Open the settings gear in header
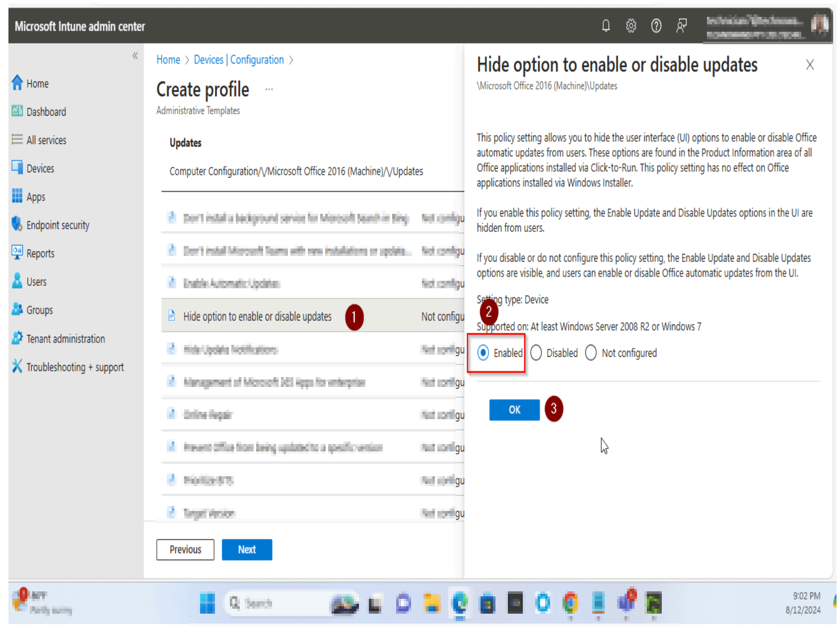 pos(631,25)
